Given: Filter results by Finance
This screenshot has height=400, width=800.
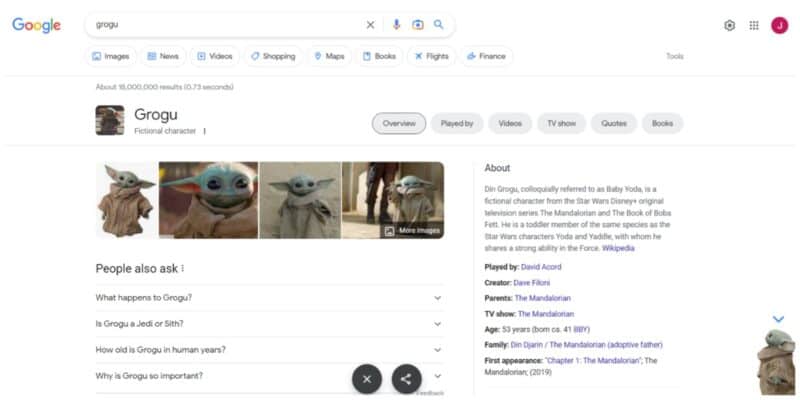Looking at the screenshot, I should (x=486, y=56).
